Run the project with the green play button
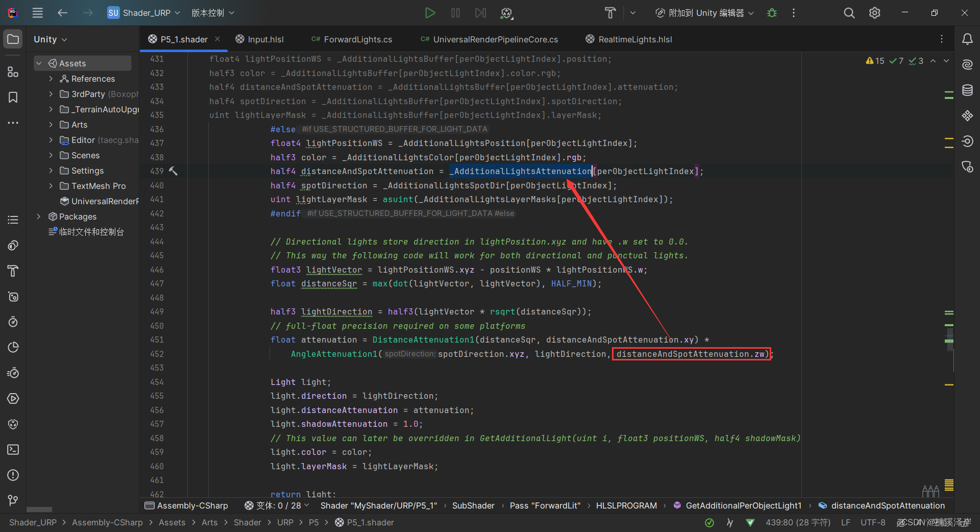This screenshot has width=980, height=532. click(430, 13)
